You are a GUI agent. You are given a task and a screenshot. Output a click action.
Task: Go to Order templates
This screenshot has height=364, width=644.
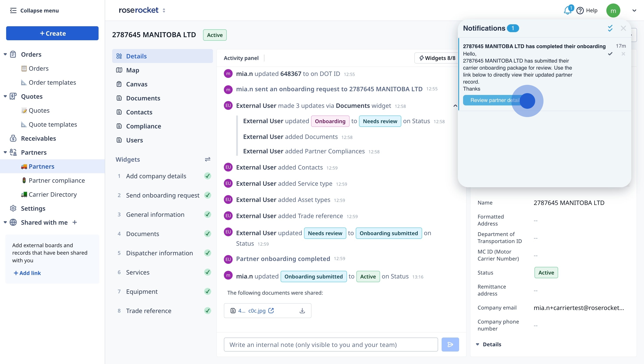coord(52,82)
